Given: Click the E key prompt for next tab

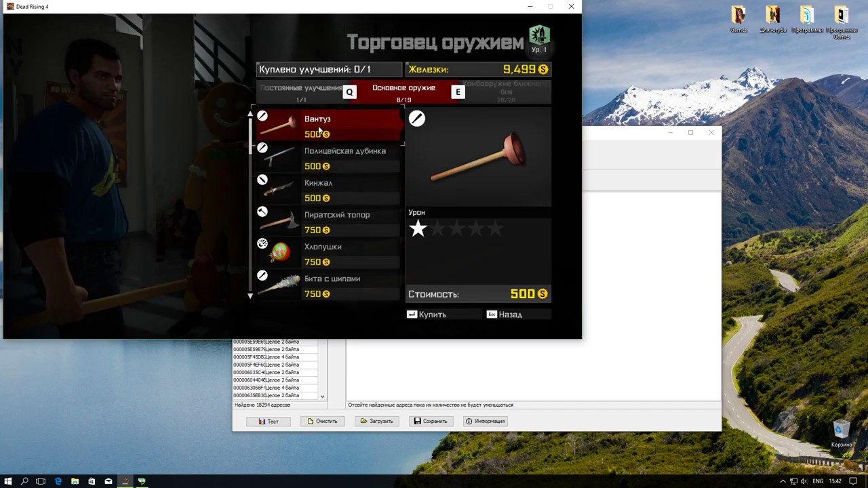Looking at the screenshot, I should click(x=458, y=92).
